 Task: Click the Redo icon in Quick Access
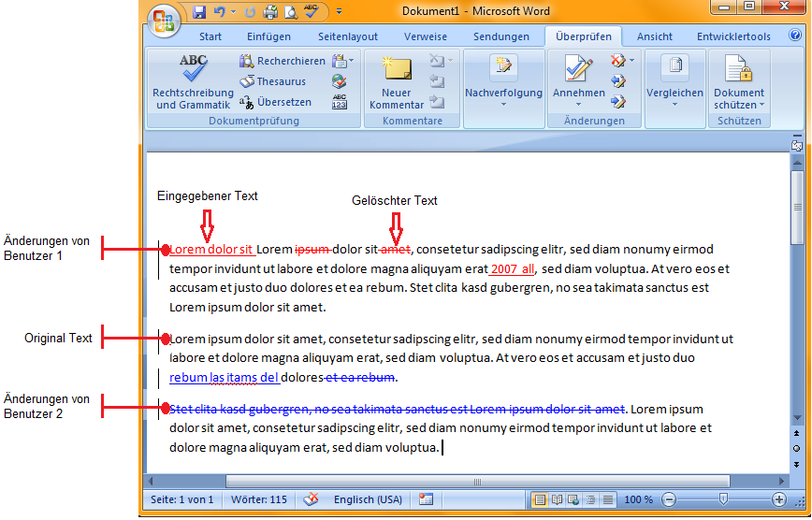click(x=250, y=12)
